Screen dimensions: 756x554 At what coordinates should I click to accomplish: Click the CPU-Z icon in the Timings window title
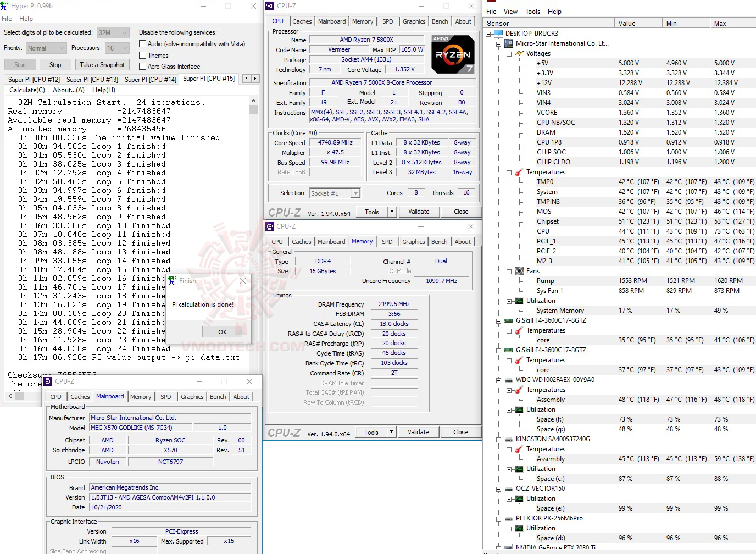point(269,226)
